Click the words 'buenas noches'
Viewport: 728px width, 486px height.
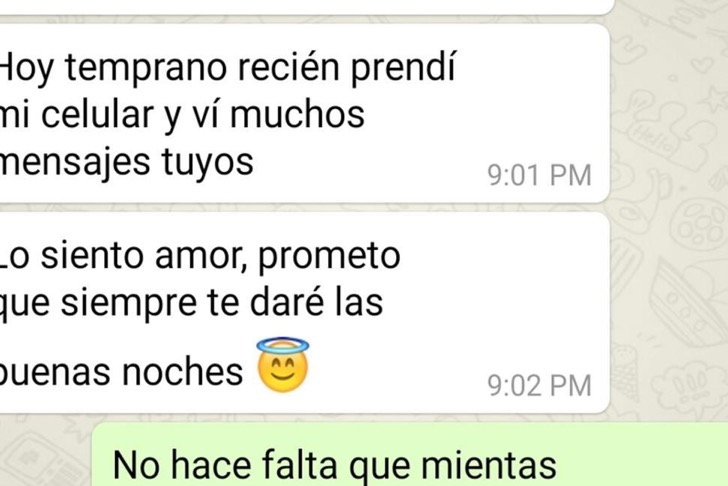pyautogui.click(x=121, y=372)
